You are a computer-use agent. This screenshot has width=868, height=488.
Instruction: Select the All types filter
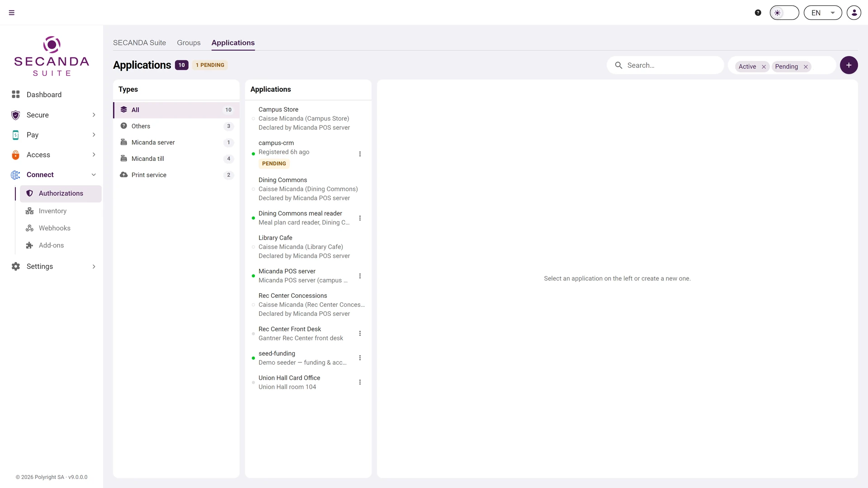click(176, 110)
